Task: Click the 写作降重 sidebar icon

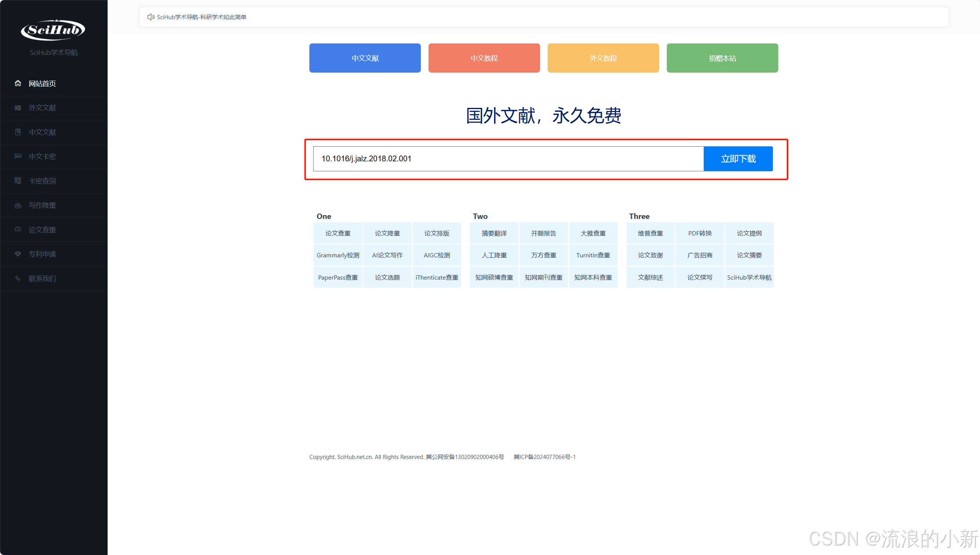Action: [18, 205]
